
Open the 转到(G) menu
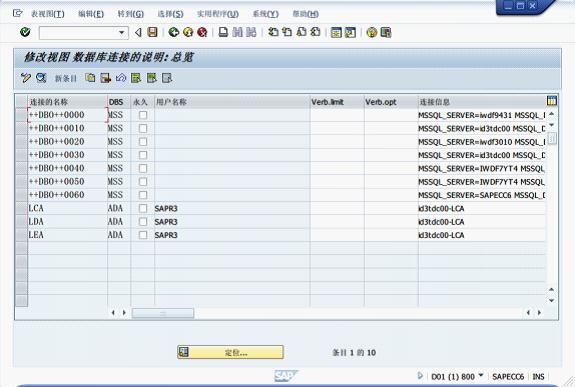click(131, 14)
